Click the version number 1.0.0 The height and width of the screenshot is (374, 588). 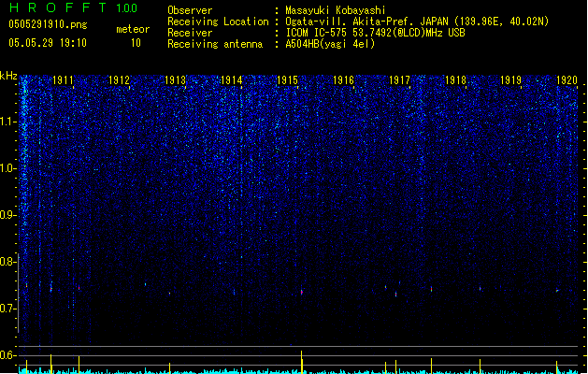tap(127, 8)
